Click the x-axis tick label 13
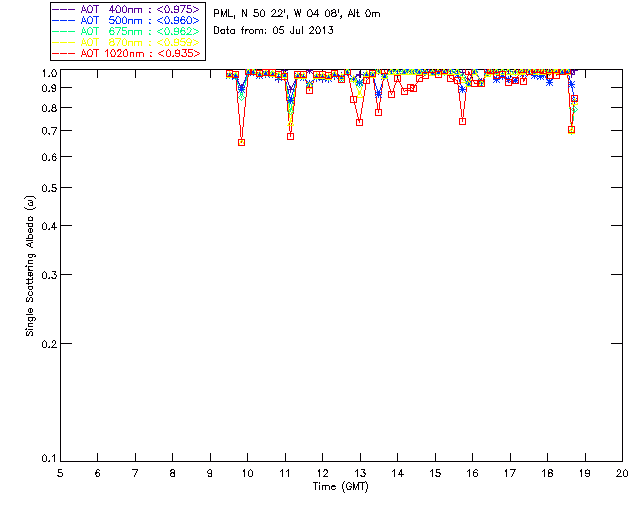 [x=360, y=473]
